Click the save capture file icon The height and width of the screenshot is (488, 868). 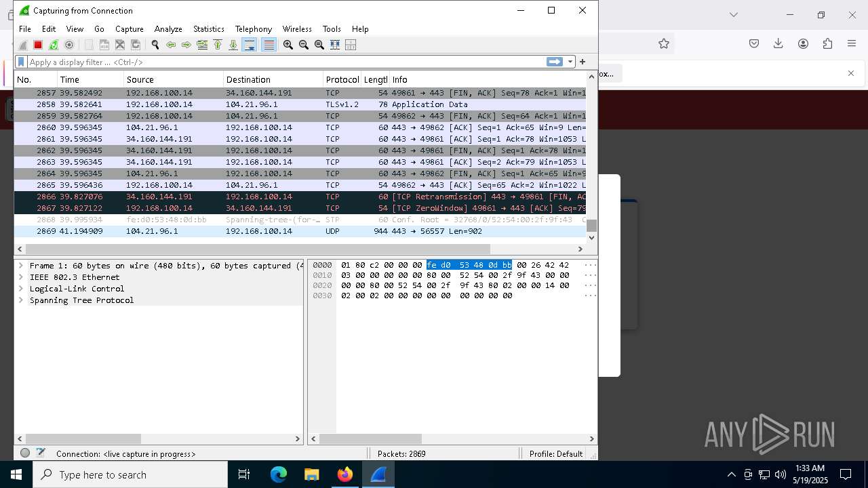104,45
